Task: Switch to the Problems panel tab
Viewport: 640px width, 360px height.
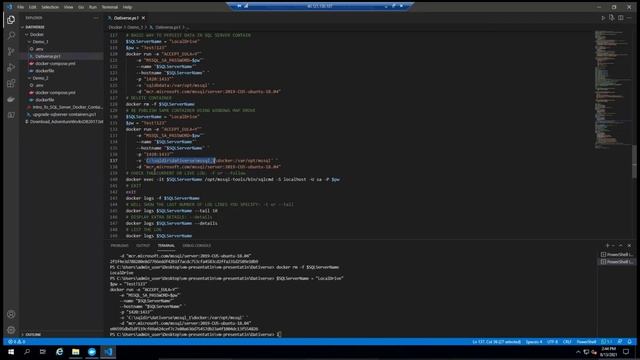Action: click(x=120, y=245)
